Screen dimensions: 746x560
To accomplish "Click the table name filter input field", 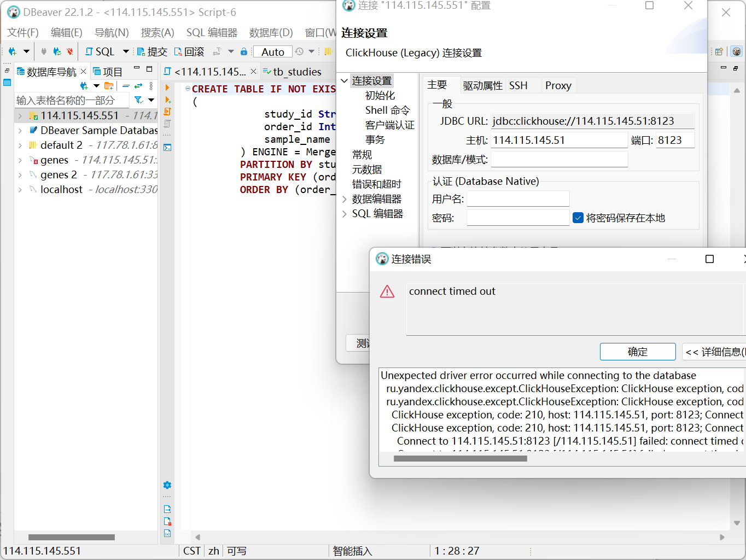I will (x=72, y=100).
